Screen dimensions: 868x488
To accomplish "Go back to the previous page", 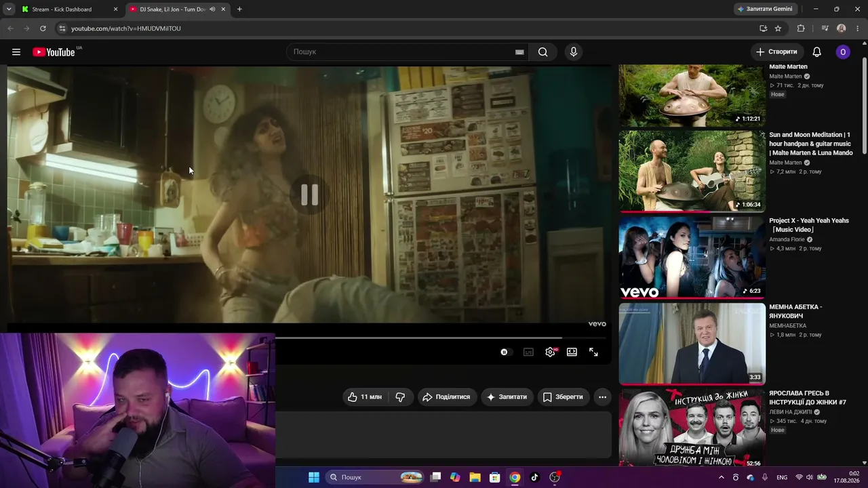I will [10, 28].
